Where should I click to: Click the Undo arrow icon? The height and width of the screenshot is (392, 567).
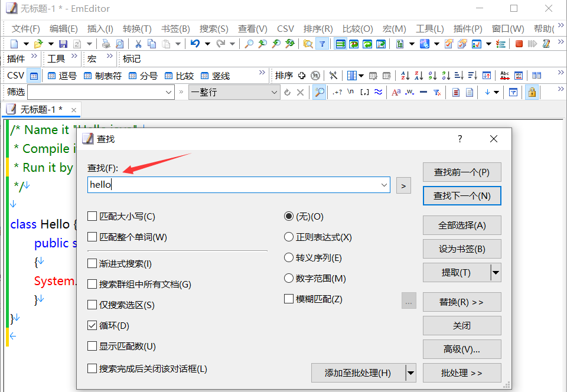coord(194,44)
